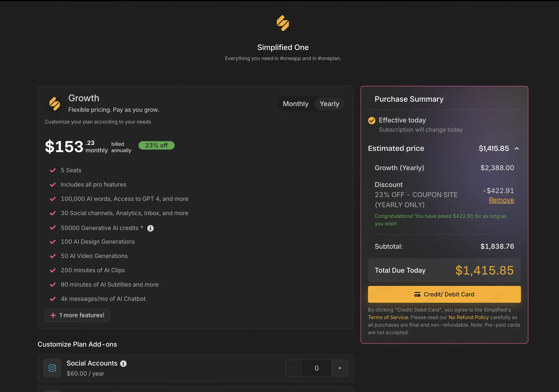
Task: Open the No Refund Policy link
Action: click(x=468, y=317)
